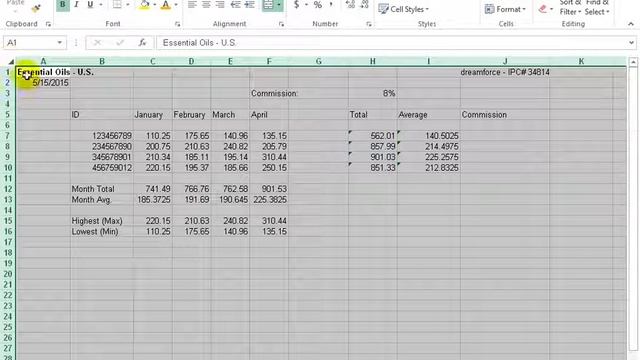Select the 'Essential Oils - U.S.' cell
The height and width of the screenshot is (360, 640).
point(43,72)
